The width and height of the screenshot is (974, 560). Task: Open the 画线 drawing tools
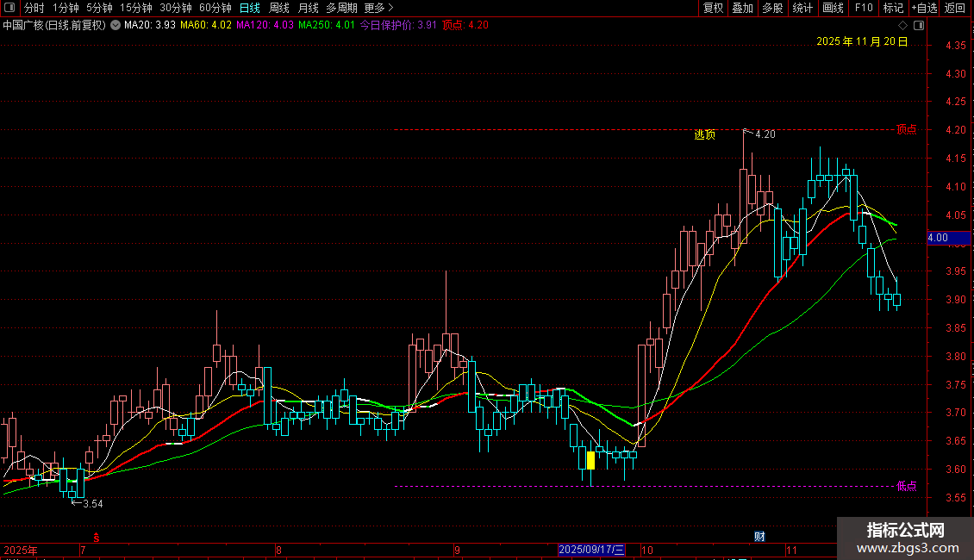click(833, 8)
